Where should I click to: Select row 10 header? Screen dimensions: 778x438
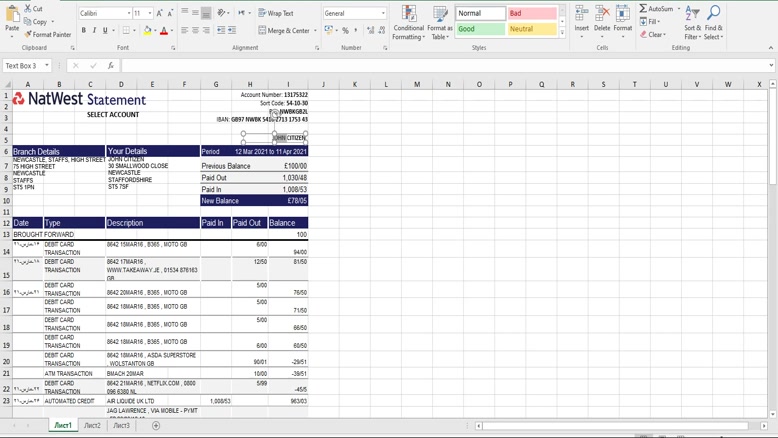coord(6,201)
